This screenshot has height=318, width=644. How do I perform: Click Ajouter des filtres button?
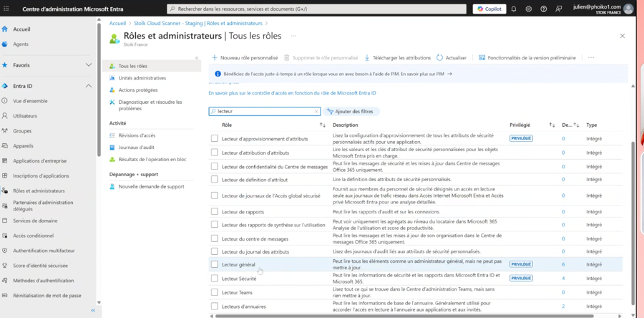353,112
